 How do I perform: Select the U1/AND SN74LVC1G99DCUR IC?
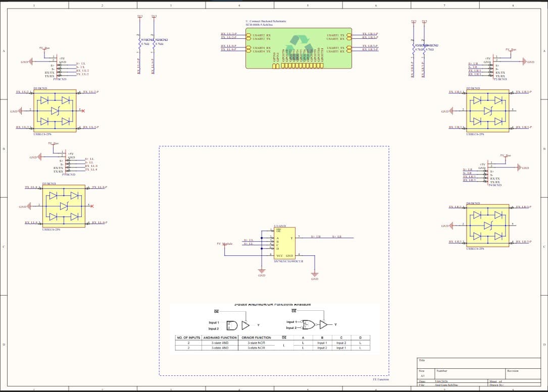(284, 243)
